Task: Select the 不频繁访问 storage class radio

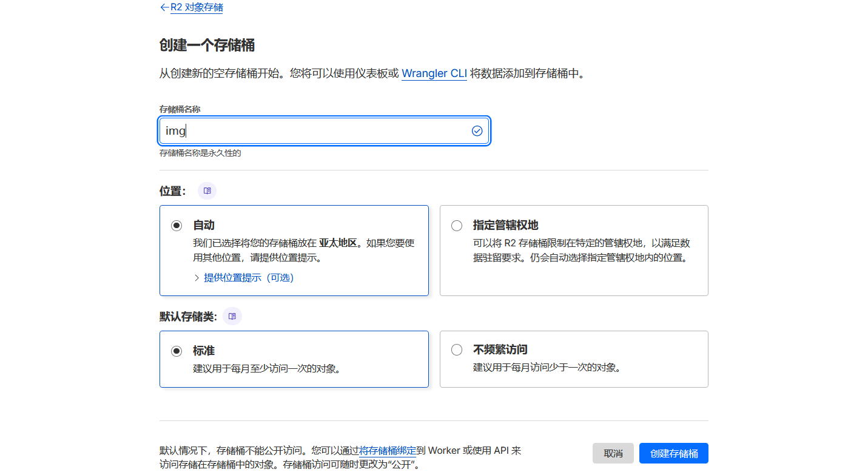Action: [456, 349]
